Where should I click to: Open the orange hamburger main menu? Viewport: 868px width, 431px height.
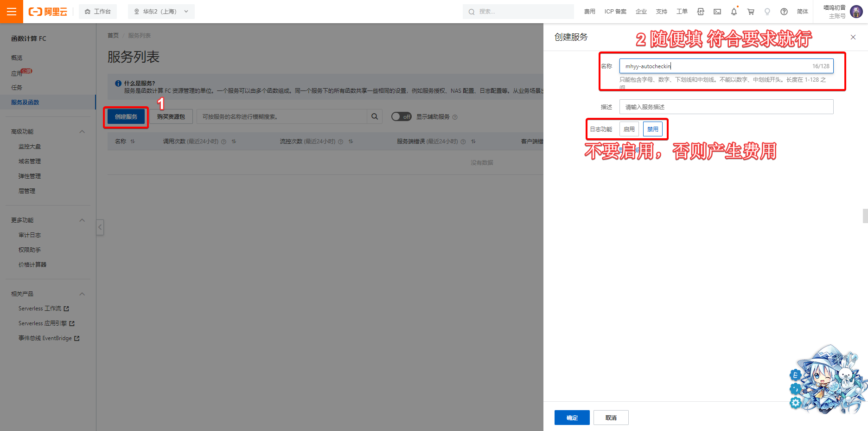coord(12,12)
